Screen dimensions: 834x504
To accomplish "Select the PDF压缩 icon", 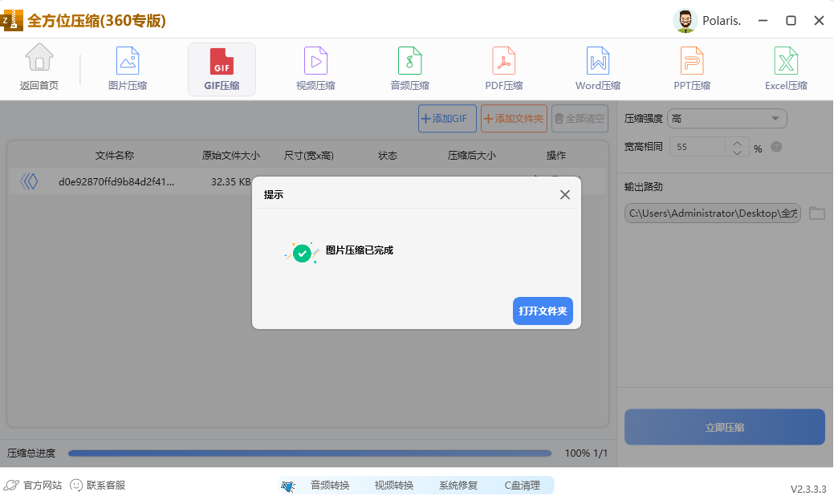I will [503, 67].
